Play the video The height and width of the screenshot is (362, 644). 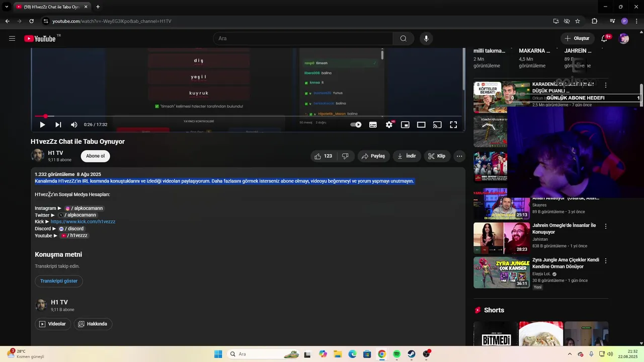click(42, 125)
